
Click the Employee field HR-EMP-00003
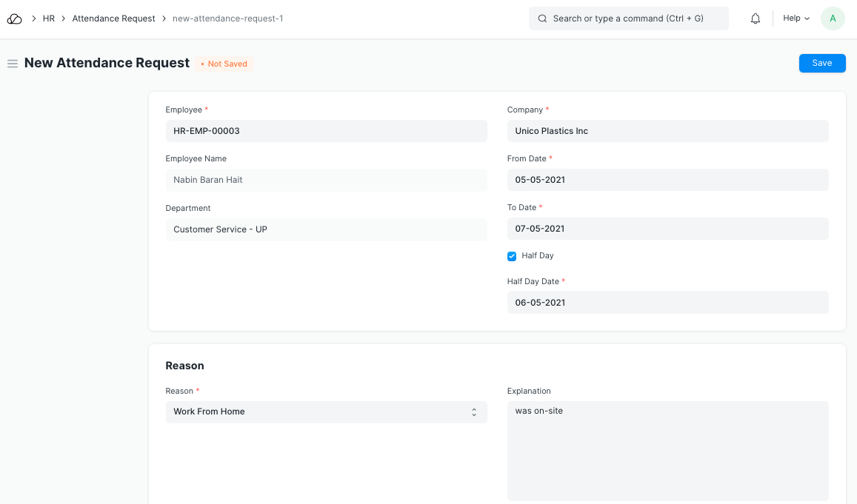[x=326, y=131]
